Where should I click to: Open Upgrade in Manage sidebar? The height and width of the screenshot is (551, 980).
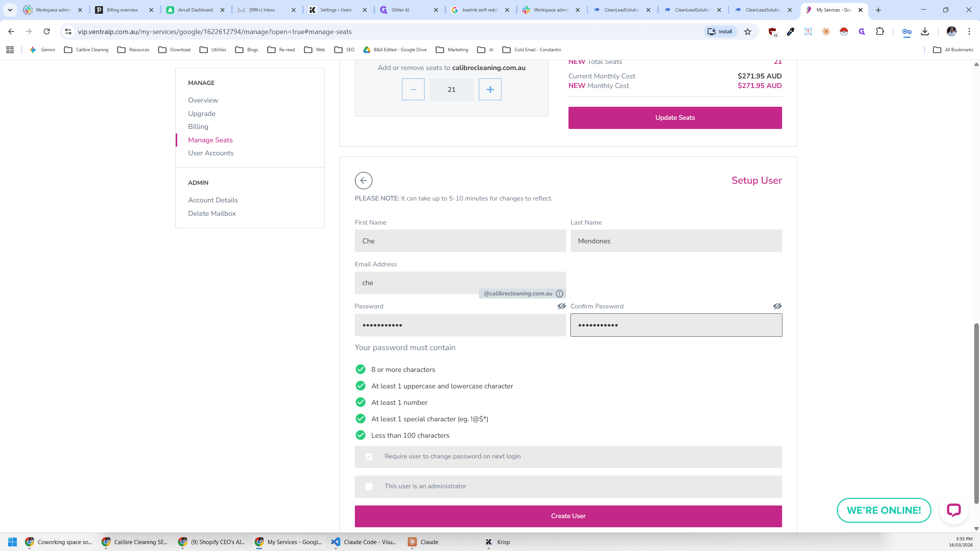click(202, 114)
